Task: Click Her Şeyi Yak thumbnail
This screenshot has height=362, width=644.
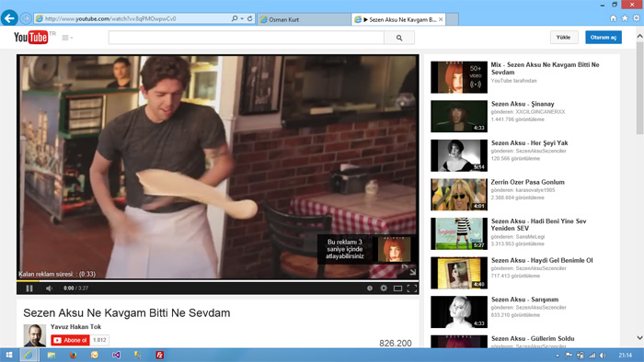Action: click(459, 155)
